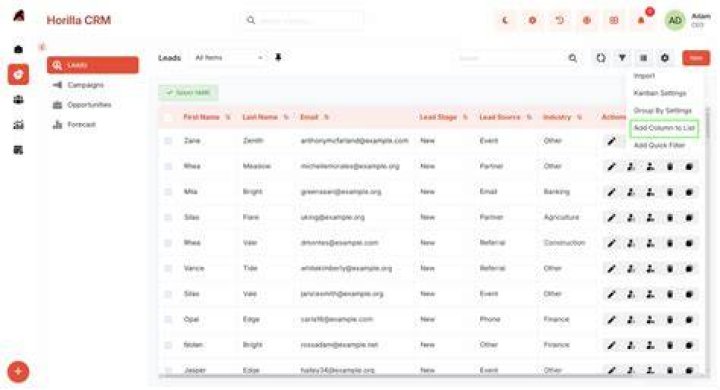This screenshot has height=390, width=720.
Task: Edit the Vance Tide lead with pencil
Action: (x=611, y=269)
